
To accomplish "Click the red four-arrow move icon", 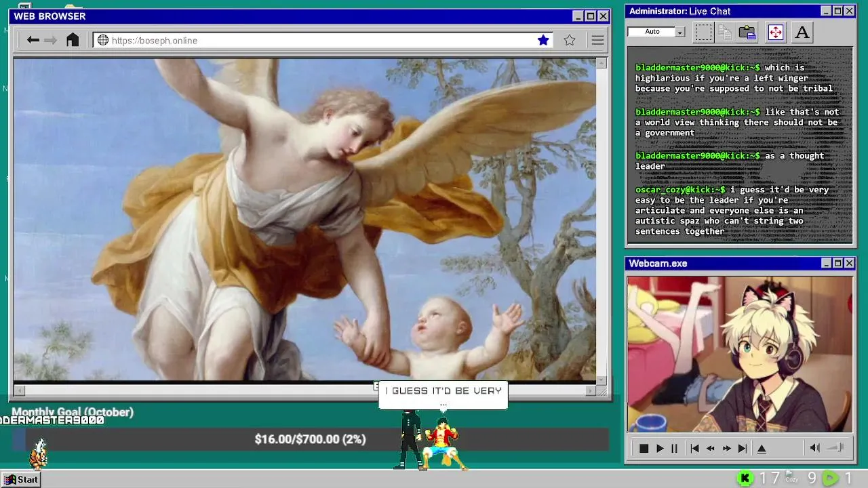I will [x=775, y=32].
